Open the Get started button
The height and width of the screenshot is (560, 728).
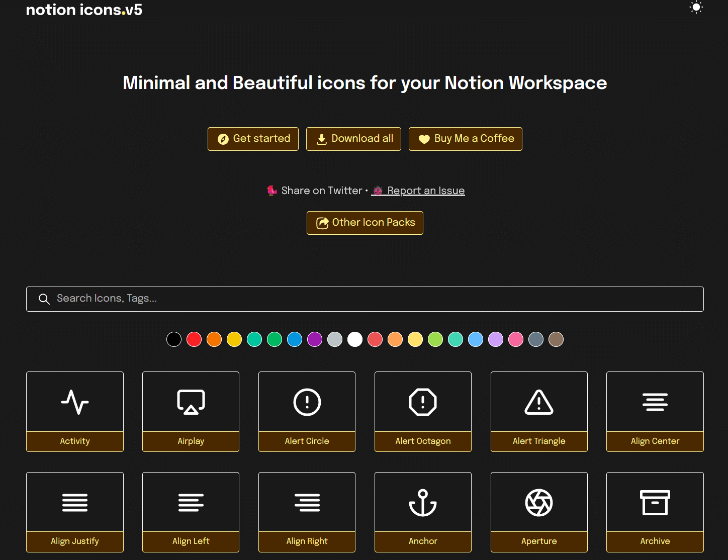(253, 139)
